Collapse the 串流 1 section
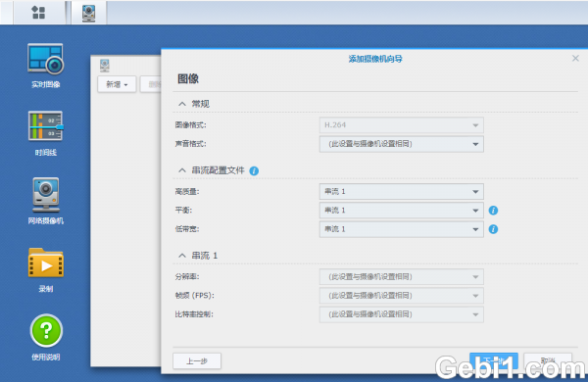Screen dimensions: 588x382 (182, 256)
